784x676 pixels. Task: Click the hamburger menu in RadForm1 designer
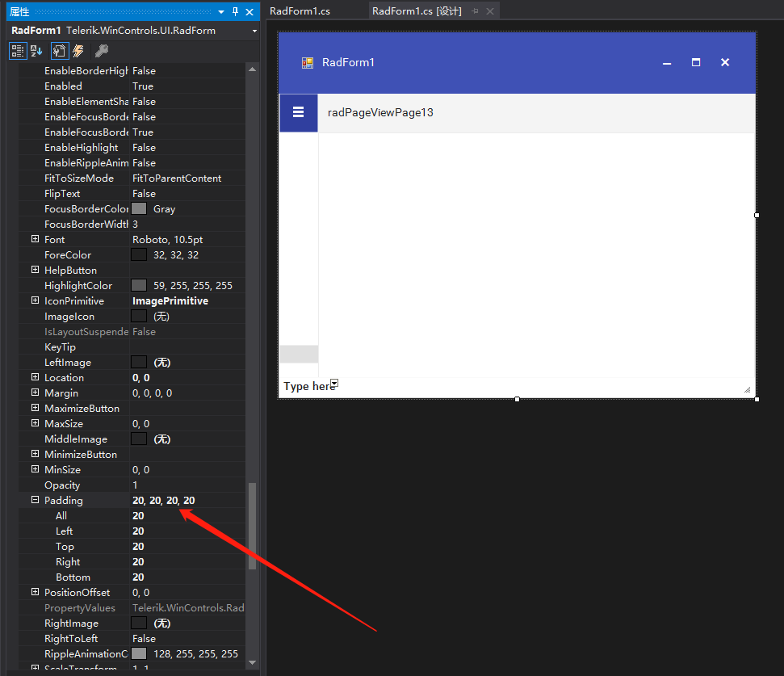299,112
